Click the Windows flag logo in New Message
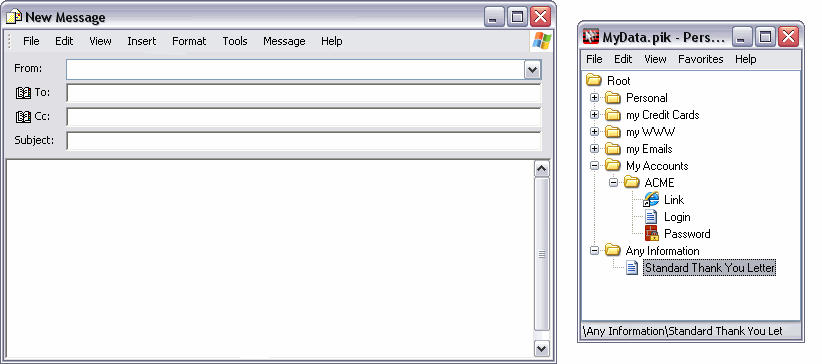The height and width of the screenshot is (364, 822). coord(542,41)
